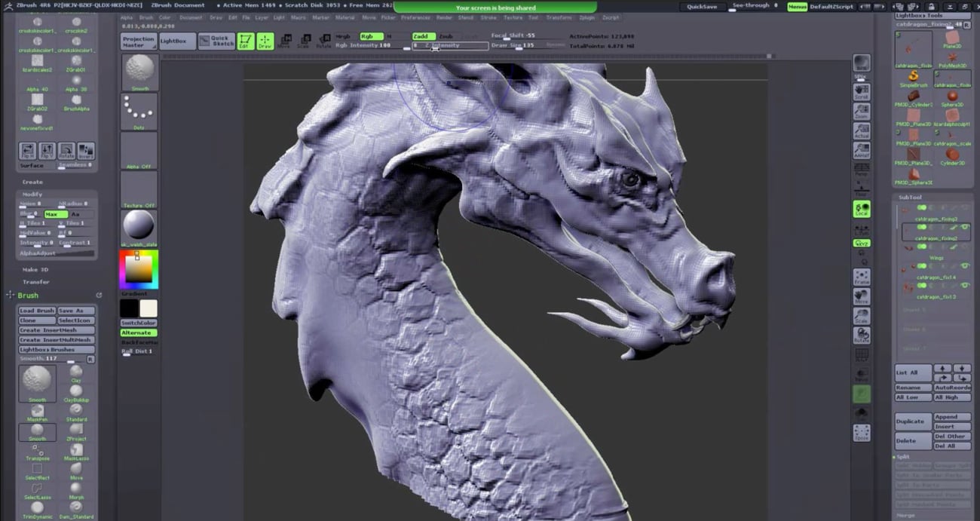Select the Move brush in brush palette
Image resolution: width=980 pixels, height=521 pixels.
tap(76, 471)
